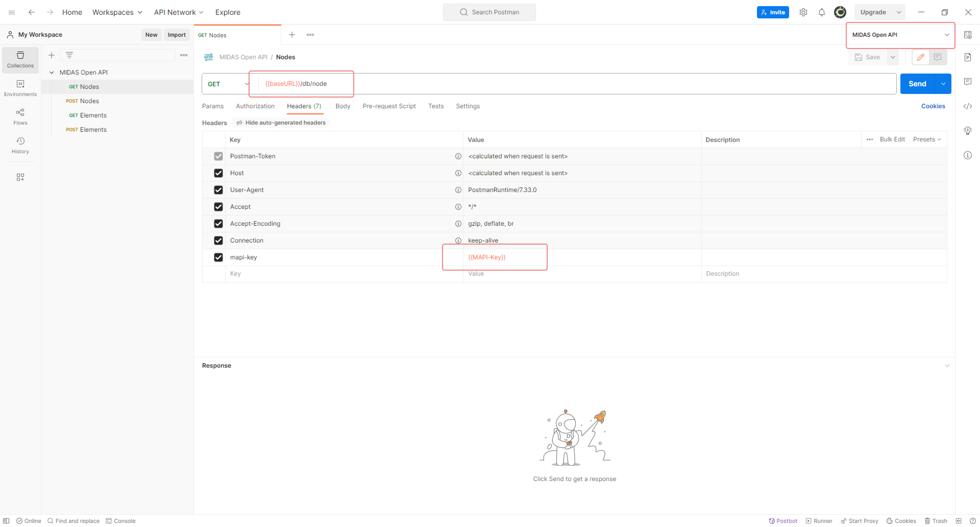This screenshot has width=980, height=527.
Task: Open tab options three dots
Action: coord(310,35)
